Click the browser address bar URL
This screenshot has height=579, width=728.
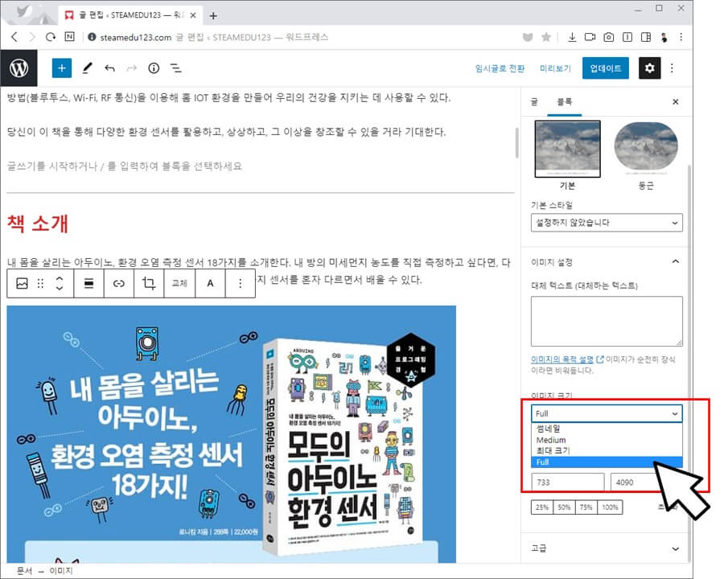[136, 37]
